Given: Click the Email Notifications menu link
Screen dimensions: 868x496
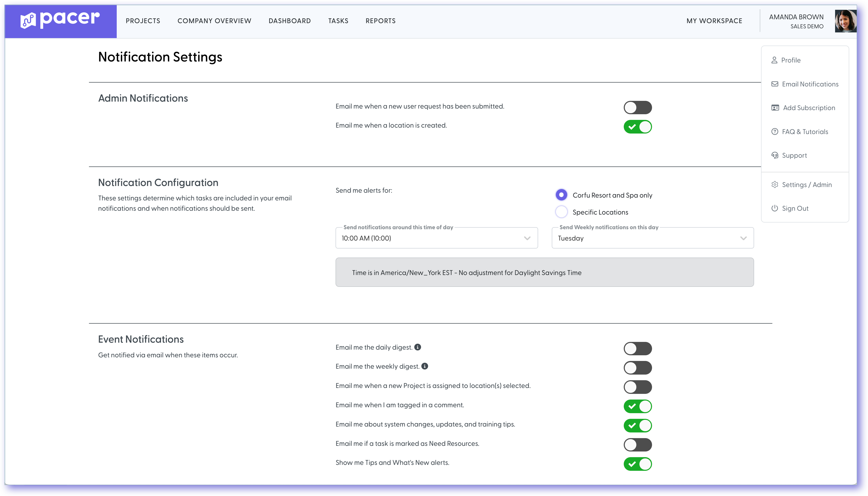Looking at the screenshot, I should [x=810, y=84].
